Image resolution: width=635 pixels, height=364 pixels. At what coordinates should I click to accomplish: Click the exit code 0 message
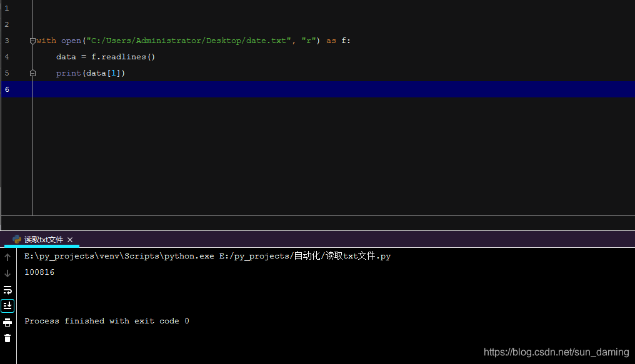[105, 320]
